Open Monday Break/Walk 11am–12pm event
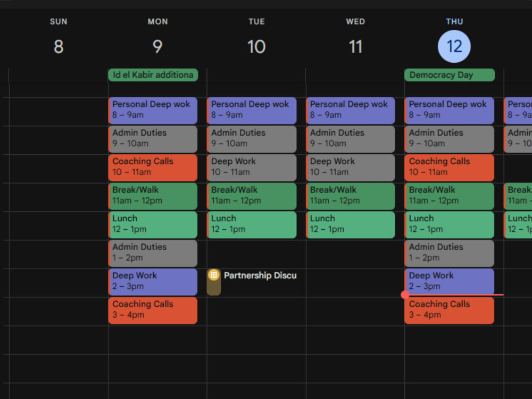The width and height of the screenshot is (532, 399). [x=153, y=196]
